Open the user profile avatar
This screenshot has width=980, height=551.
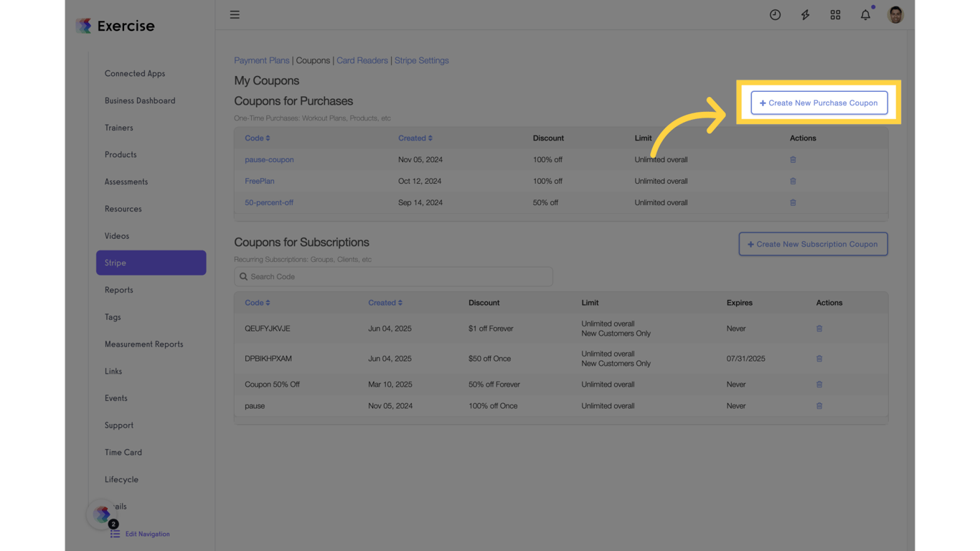[895, 14]
